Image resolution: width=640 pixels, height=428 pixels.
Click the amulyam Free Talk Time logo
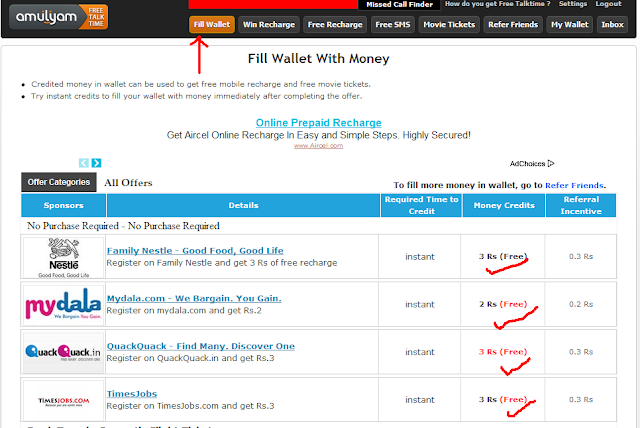click(59, 17)
